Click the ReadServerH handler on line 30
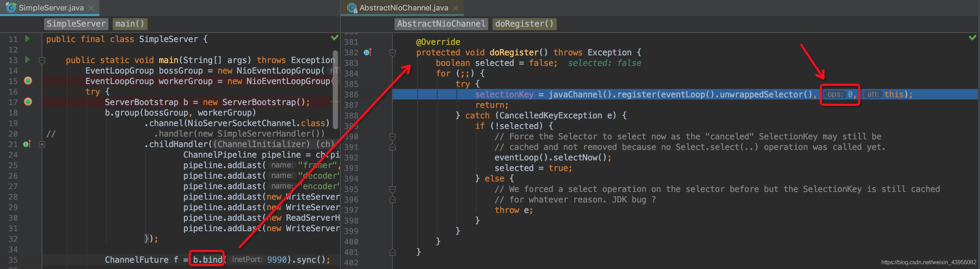Viewport: 980px width, 269px height. click(x=312, y=218)
